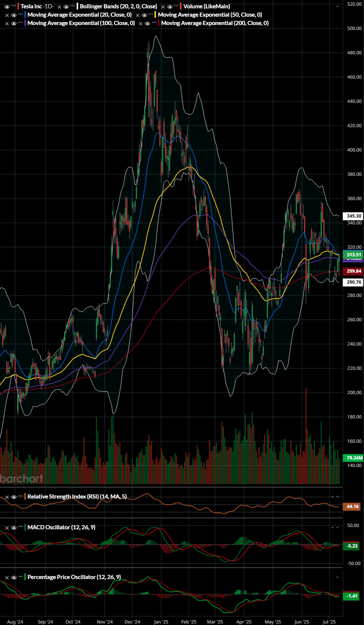This screenshot has height=625, width=364.
Task: Open more options for Tesla Inc series
Action: point(14,6)
